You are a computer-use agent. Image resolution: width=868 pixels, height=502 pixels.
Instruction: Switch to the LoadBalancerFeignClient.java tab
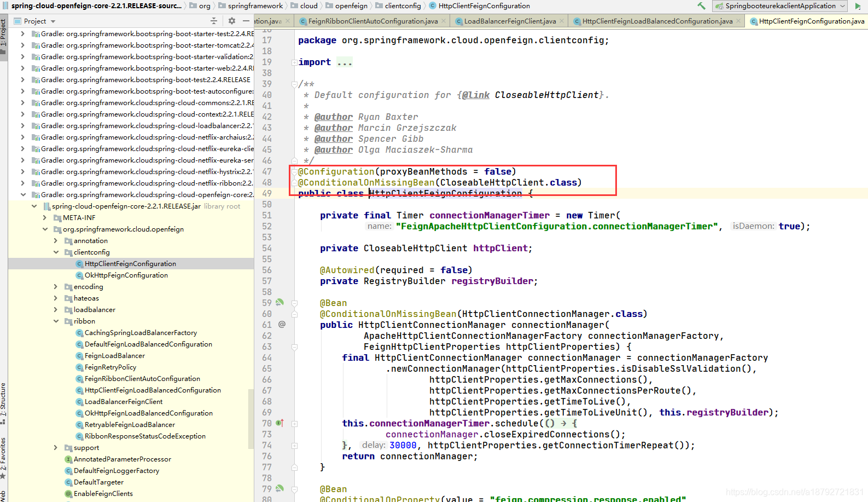pyautogui.click(x=510, y=21)
